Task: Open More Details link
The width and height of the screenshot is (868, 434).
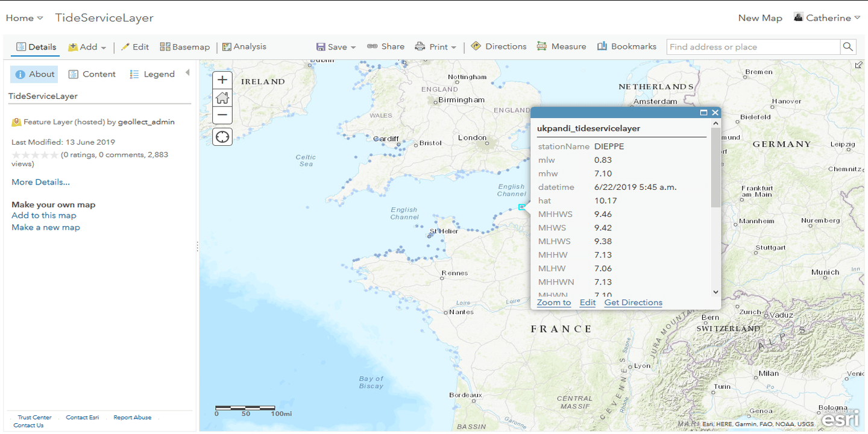Action: click(x=40, y=182)
